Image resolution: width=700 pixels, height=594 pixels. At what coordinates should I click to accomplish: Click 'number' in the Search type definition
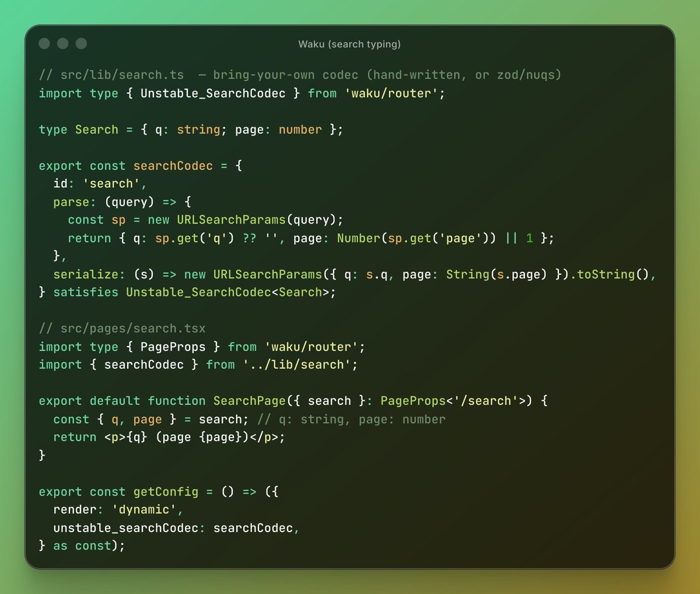[300, 130]
